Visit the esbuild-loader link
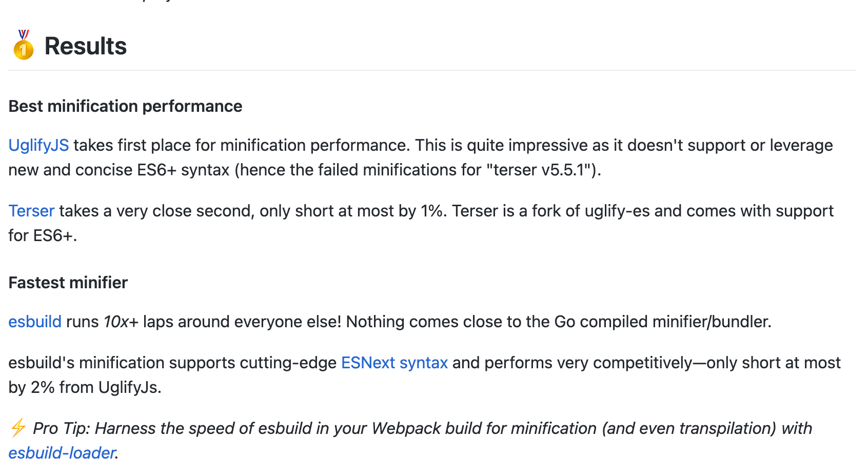The height and width of the screenshot is (476, 868). click(x=62, y=453)
